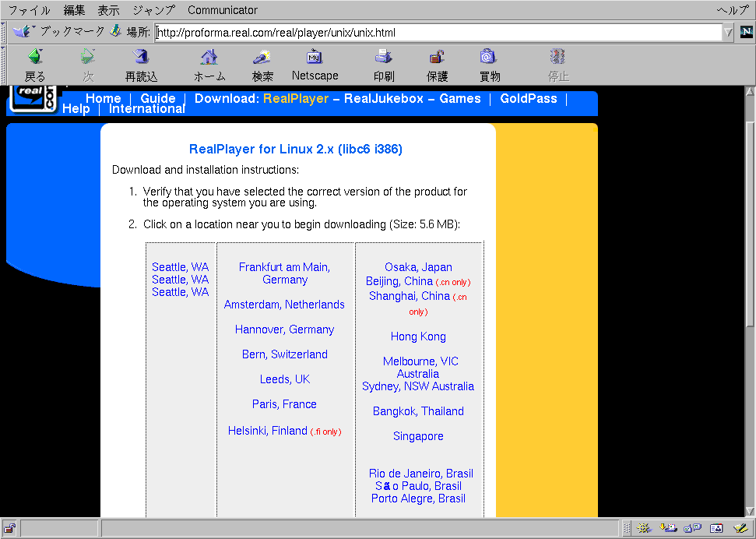Click the Netscape N logo animation icon
The image size is (756, 539).
746,33
